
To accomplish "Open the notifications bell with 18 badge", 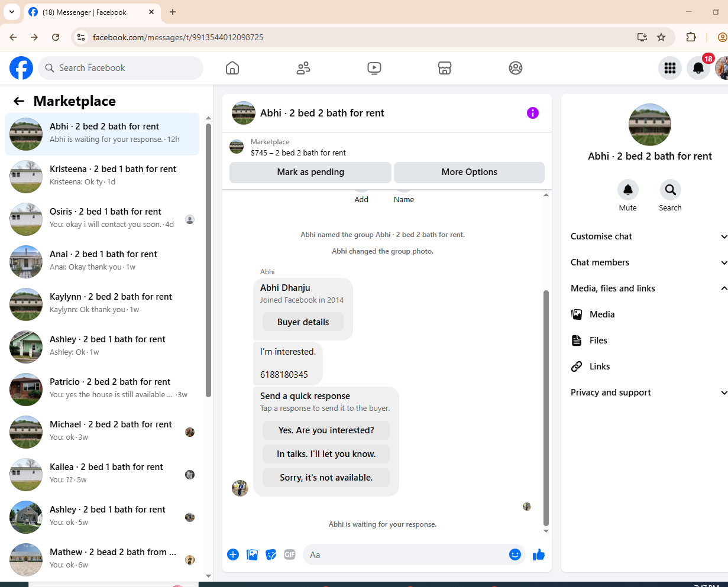I will [x=698, y=68].
